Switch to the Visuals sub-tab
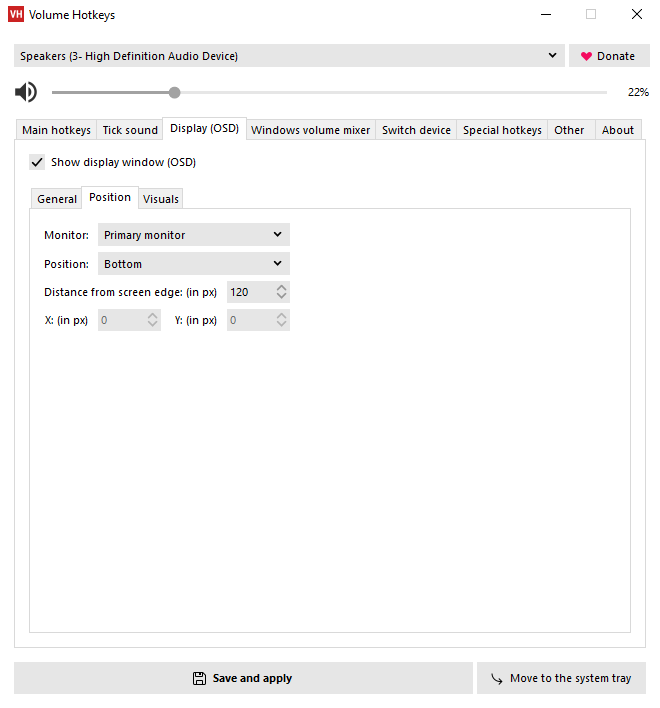 click(161, 199)
